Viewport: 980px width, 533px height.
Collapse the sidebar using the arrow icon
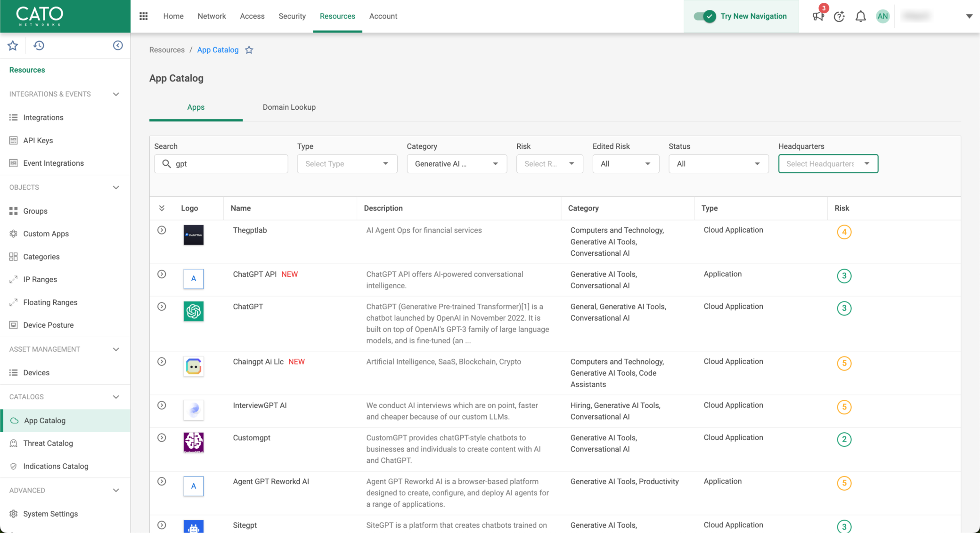[118, 45]
